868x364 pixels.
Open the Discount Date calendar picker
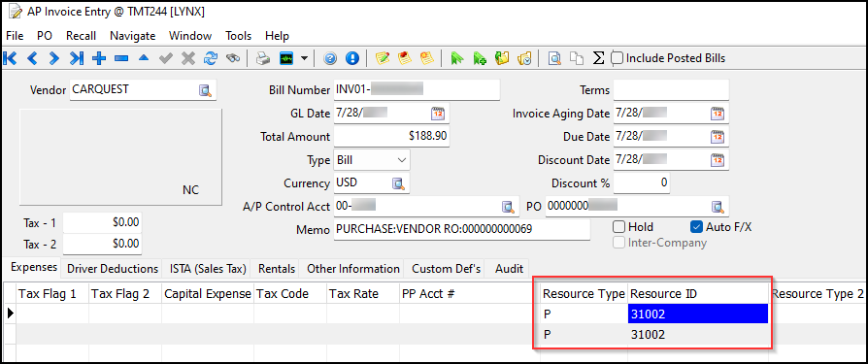[718, 160]
